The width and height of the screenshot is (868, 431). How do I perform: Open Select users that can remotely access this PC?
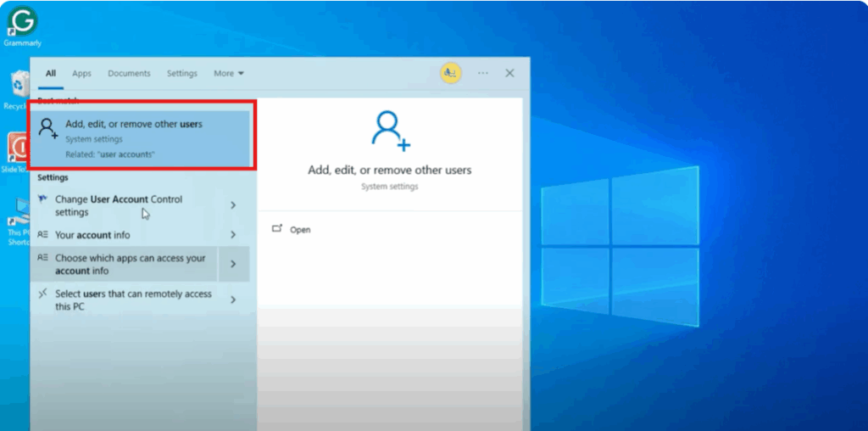(124, 299)
